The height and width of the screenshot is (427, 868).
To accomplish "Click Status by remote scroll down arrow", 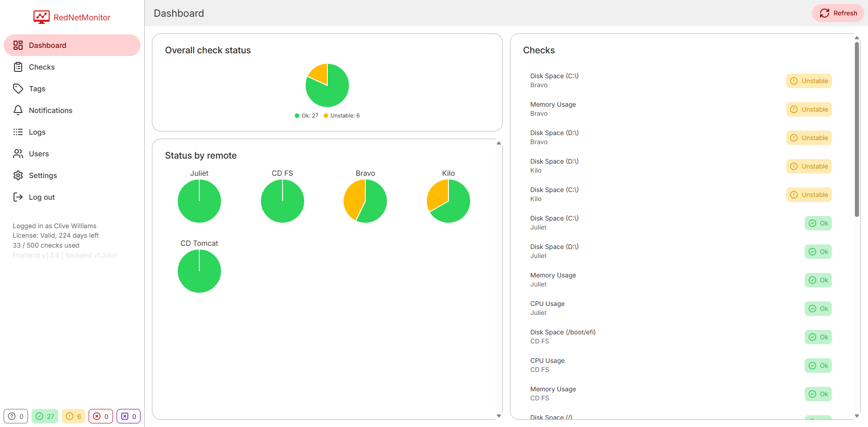I will 499,416.
